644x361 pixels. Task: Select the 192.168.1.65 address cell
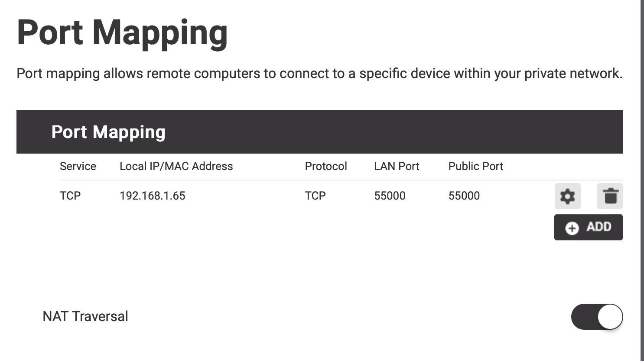click(153, 196)
